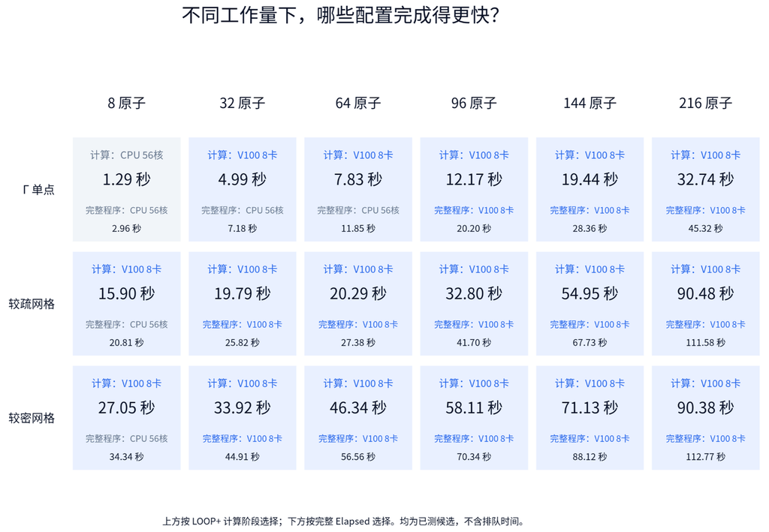Click the 20.29 秒 value
The height and width of the screenshot is (532, 769).
coord(358,293)
